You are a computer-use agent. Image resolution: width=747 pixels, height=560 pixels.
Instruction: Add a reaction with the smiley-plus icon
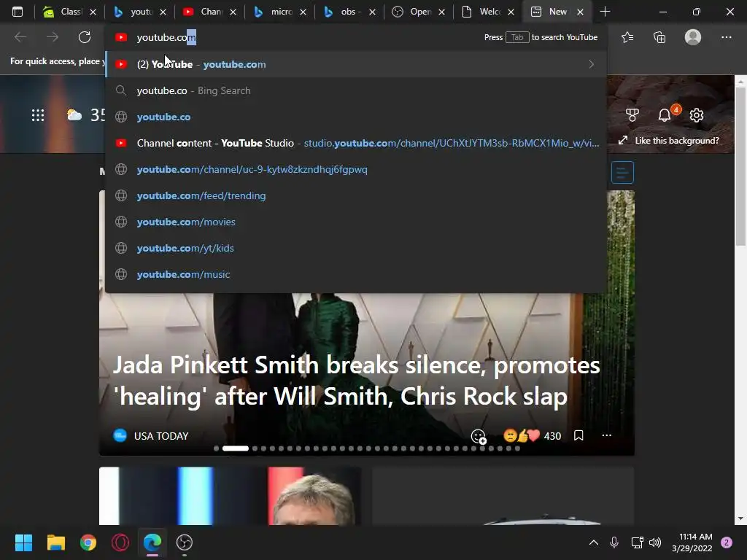(479, 436)
